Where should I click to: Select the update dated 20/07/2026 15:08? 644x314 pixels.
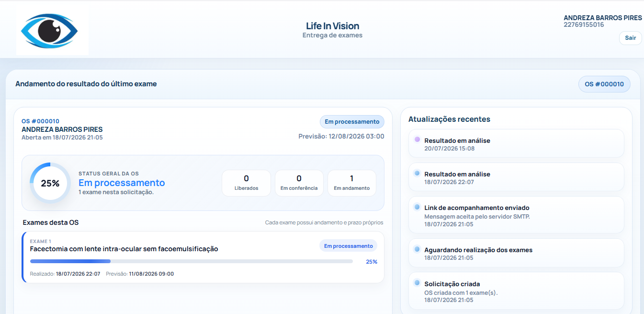tap(516, 143)
